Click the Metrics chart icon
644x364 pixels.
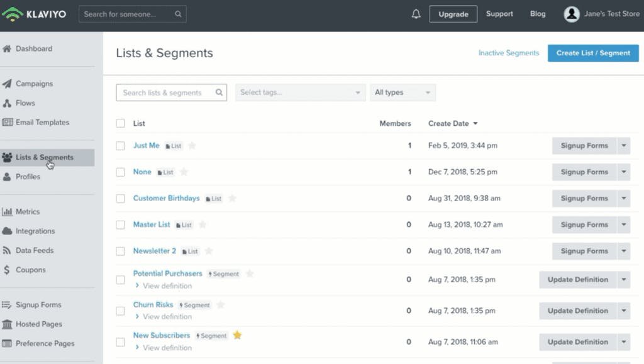coord(7,212)
